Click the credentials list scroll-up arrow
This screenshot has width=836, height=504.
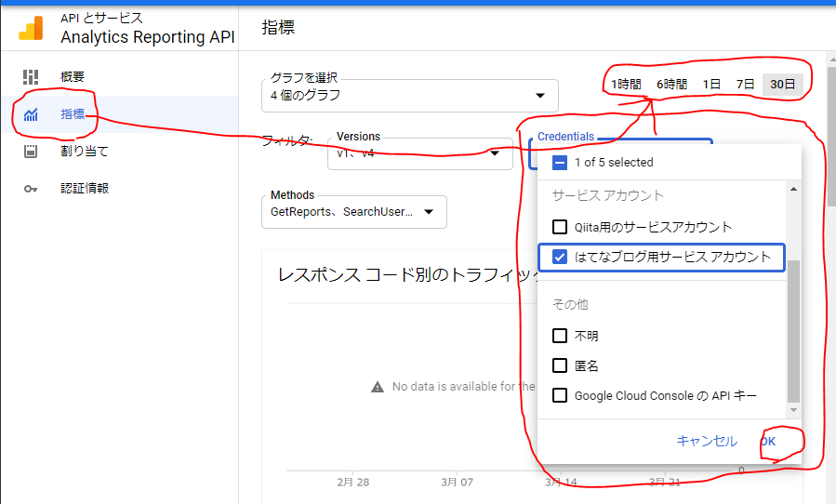point(793,190)
